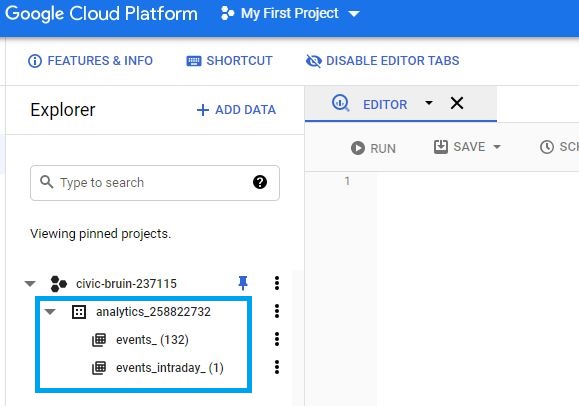Open actions menu for civic-bruin-237115
Viewport: 579px width, 406px height.
pos(277,283)
